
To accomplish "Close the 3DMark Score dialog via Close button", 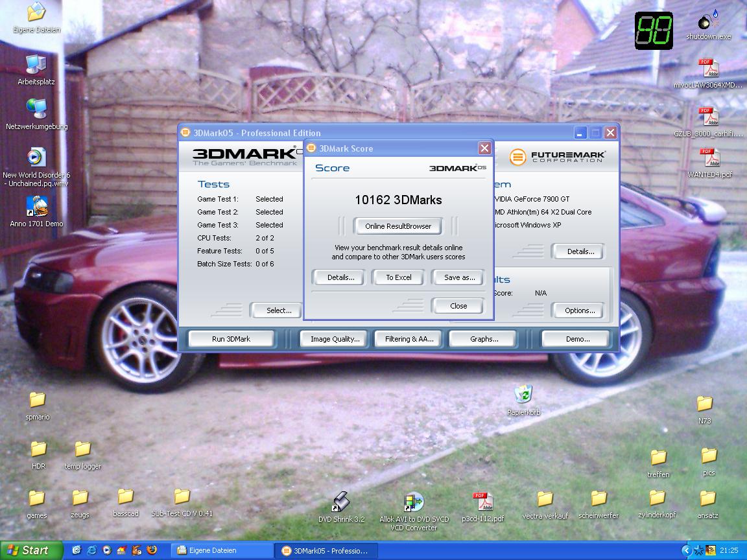I will [458, 306].
